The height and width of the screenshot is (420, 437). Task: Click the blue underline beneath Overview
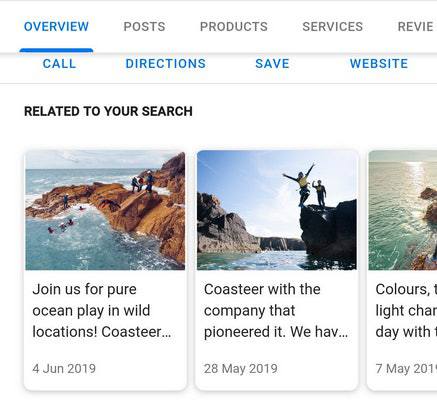(x=56, y=50)
